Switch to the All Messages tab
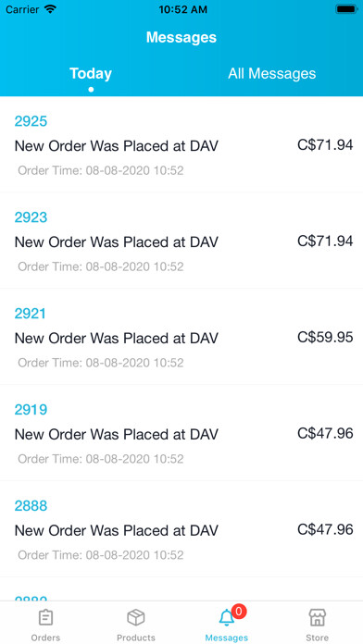Image resolution: width=363 pixels, height=644 pixels. pyautogui.click(x=272, y=73)
